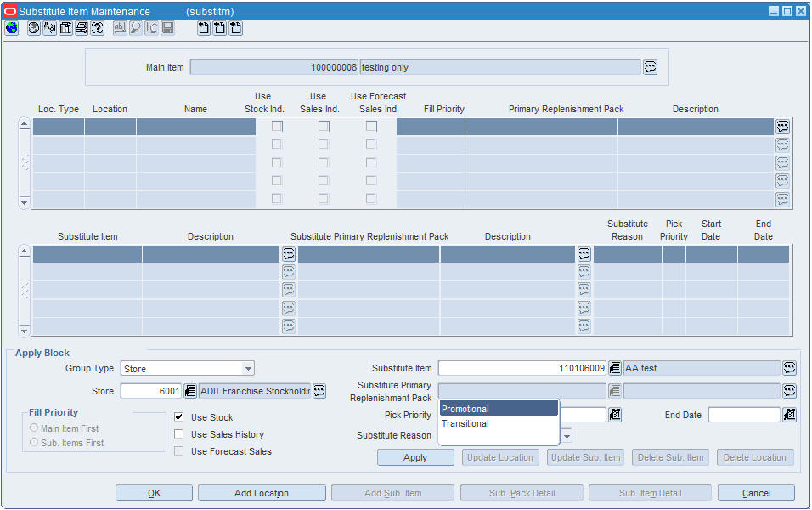Click the down arrow of locations table scrollbar
This screenshot has width=812, height=510.
coord(24,202)
